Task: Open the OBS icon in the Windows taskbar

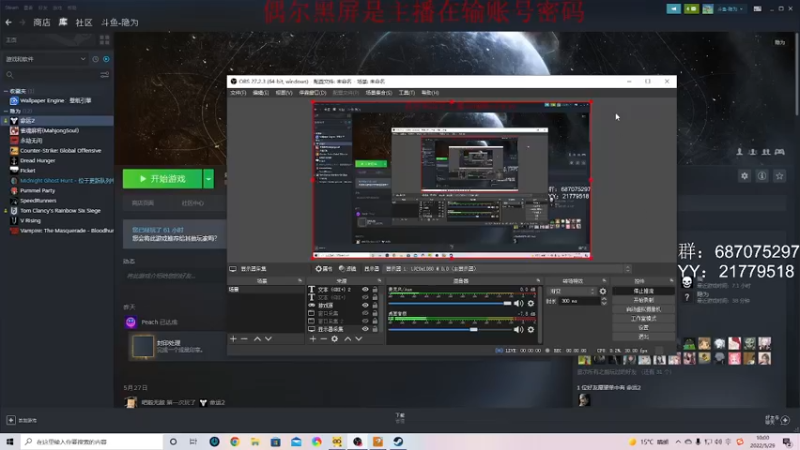Action: coord(358,442)
